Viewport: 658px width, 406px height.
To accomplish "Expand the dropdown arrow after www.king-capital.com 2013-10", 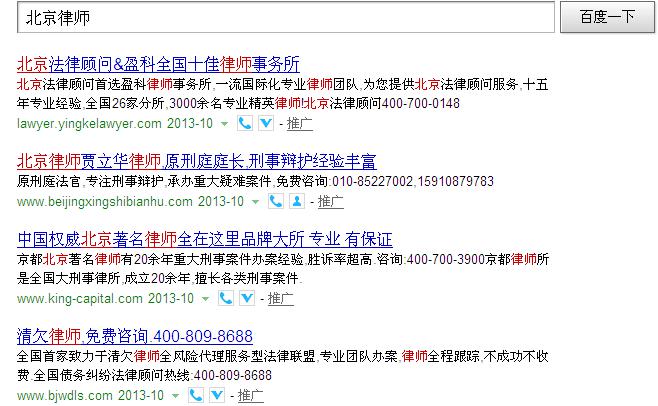I will point(205,299).
